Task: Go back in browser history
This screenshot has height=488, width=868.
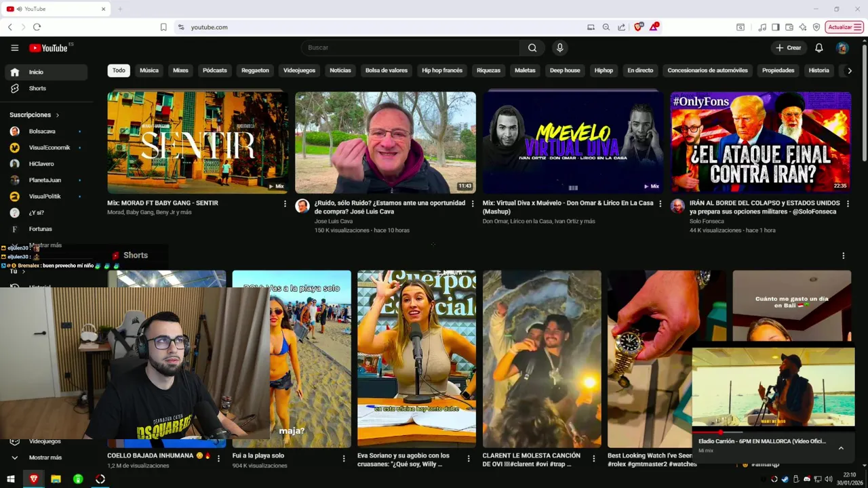Action: (x=9, y=27)
